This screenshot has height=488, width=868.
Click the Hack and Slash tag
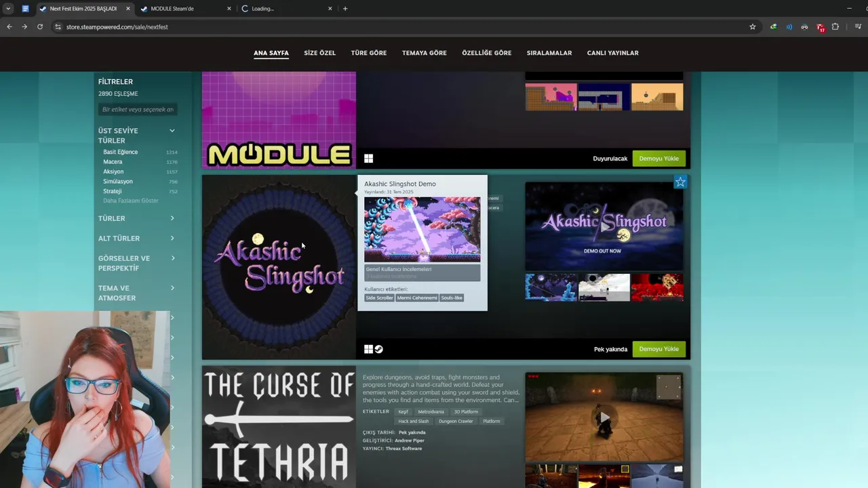414,421
